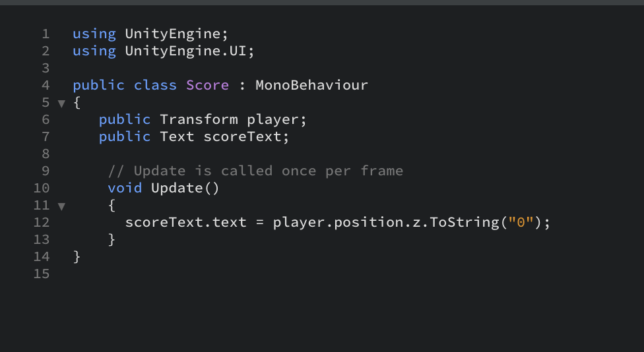Image resolution: width=644 pixels, height=352 pixels.
Task: Click line number 1 in gutter
Action: [45, 34]
